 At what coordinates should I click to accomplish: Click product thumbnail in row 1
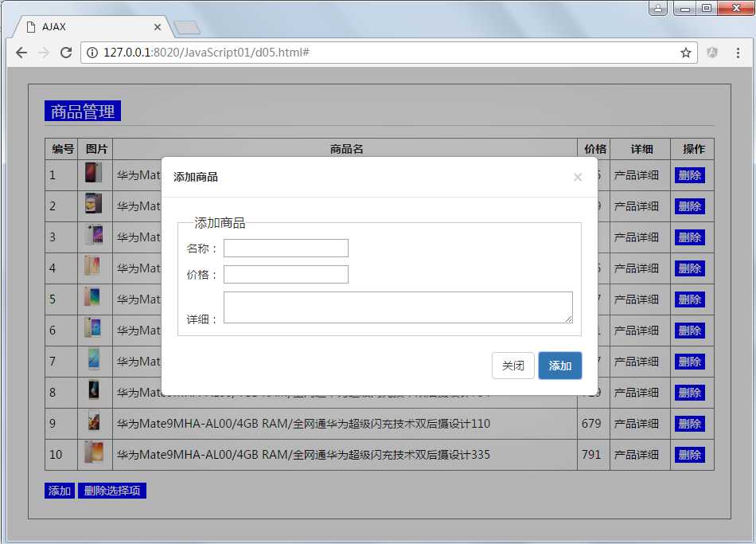click(93, 172)
